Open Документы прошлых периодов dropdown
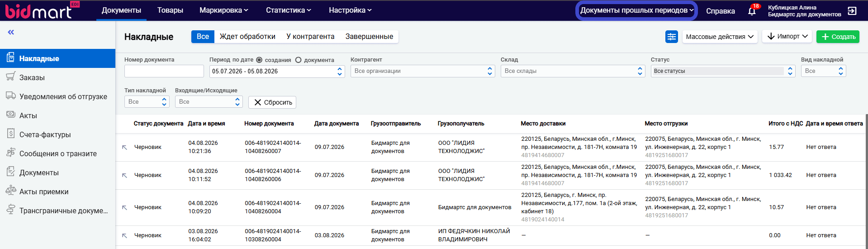 [x=636, y=10]
